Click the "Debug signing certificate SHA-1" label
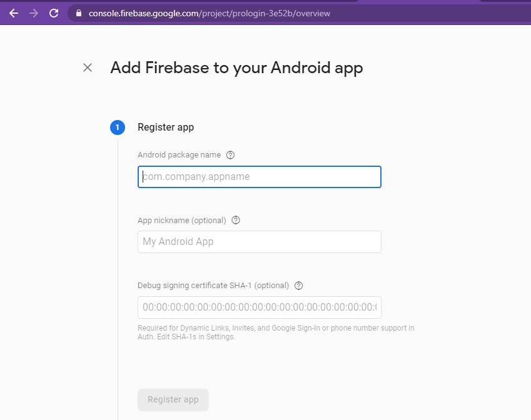The width and height of the screenshot is (531, 420). (213, 286)
